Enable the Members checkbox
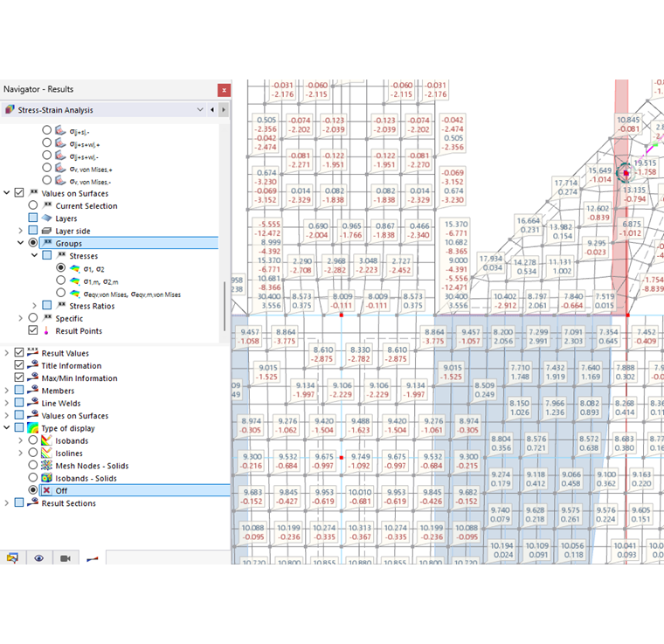Screen dimensions: 664x644 coord(19,390)
